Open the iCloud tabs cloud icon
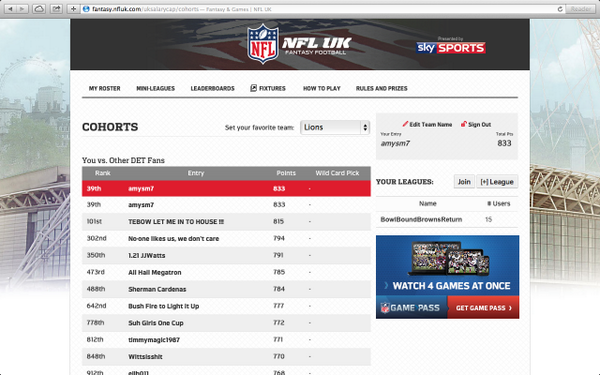600x375 pixels. [x=39, y=8]
